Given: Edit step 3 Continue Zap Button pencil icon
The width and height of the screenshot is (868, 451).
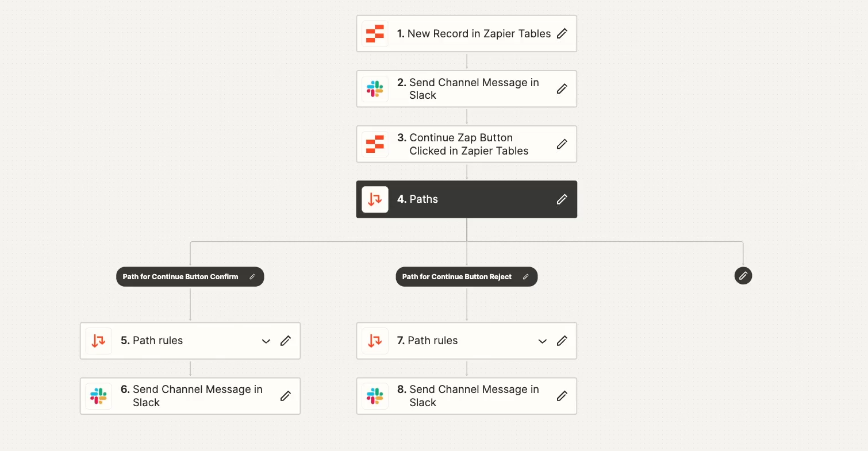Looking at the screenshot, I should tap(562, 144).
